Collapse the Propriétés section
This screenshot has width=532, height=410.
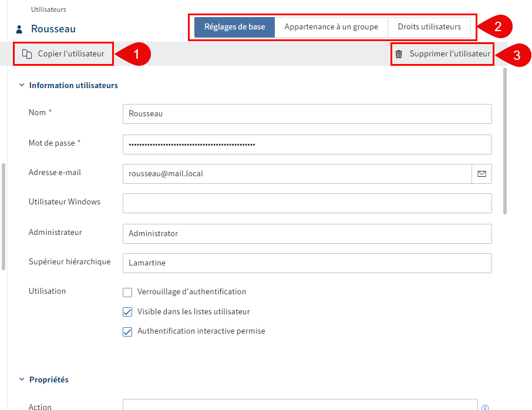22,379
